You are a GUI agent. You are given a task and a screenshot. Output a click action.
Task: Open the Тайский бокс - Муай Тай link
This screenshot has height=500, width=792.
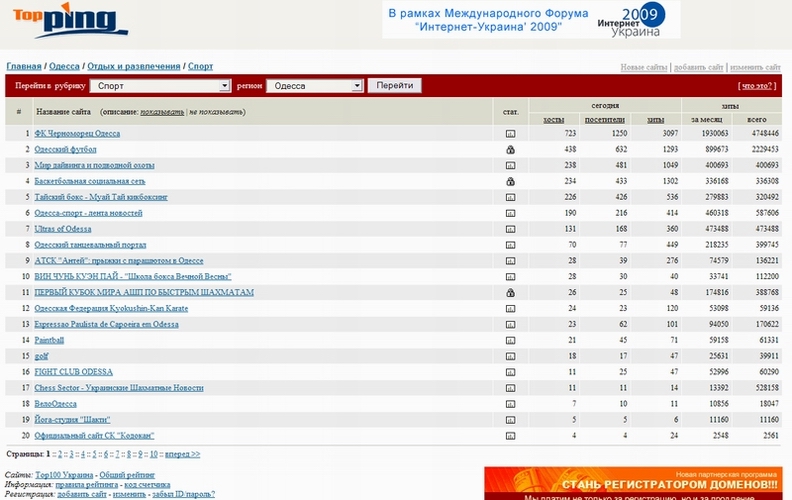(x=101, y=197)
